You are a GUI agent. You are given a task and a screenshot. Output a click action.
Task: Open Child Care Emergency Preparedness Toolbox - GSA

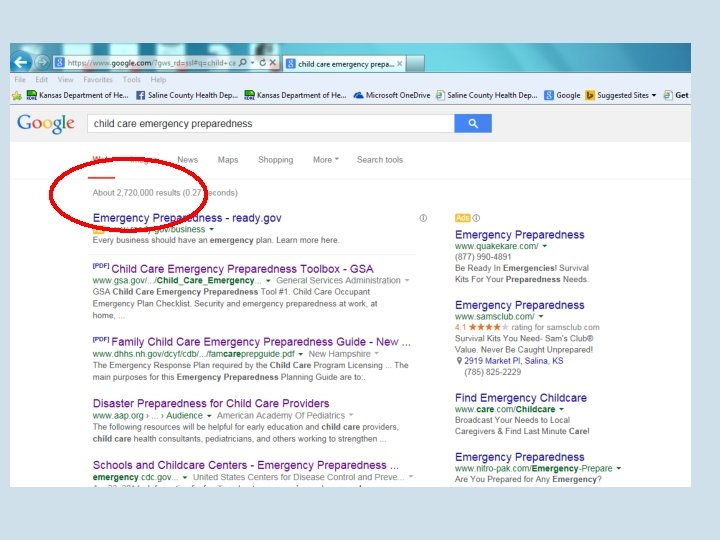242,269
